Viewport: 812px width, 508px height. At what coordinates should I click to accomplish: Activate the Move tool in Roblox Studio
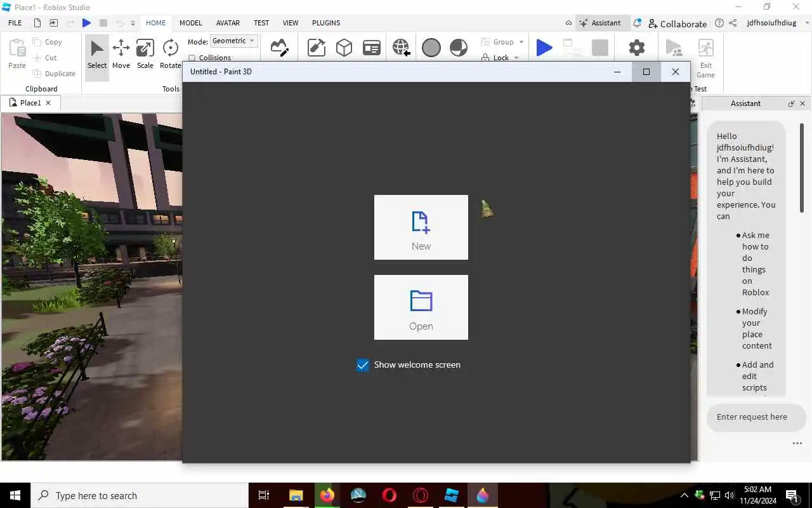pyautogui.click(x=121, y=55)
